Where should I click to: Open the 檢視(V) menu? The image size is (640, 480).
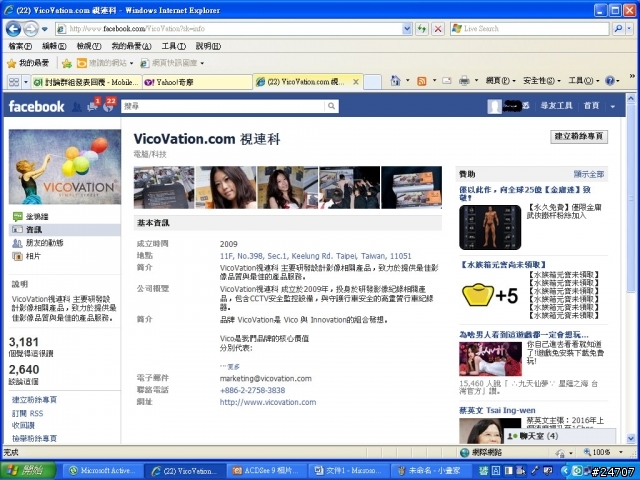click(89, 46)
